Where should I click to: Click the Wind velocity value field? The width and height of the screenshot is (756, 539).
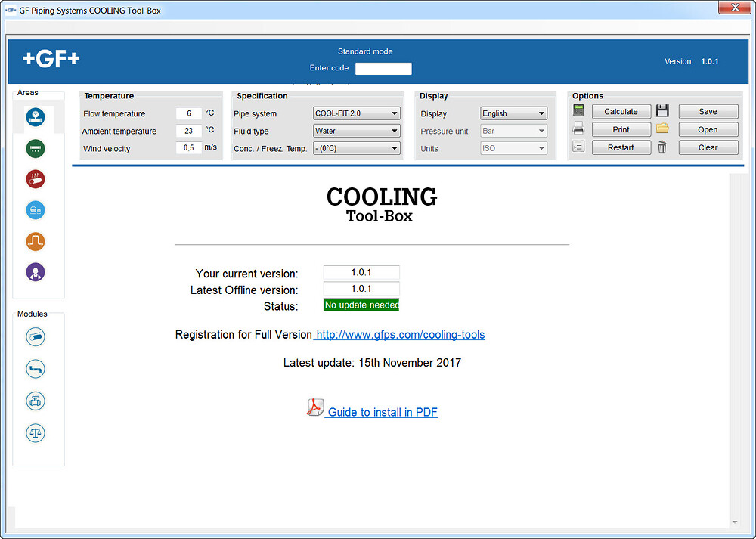point(188,148)
